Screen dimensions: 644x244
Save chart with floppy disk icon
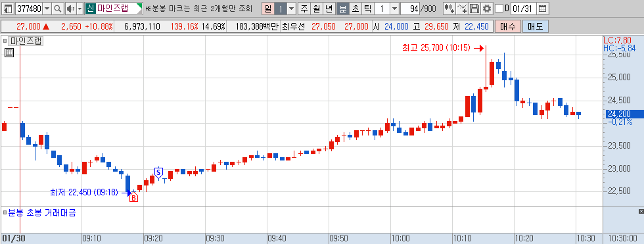pos(474,9)
